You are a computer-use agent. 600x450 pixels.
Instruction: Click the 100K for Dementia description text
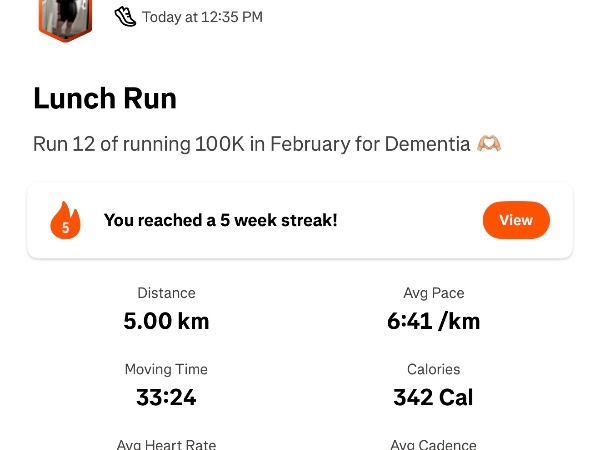pos(252,144)
